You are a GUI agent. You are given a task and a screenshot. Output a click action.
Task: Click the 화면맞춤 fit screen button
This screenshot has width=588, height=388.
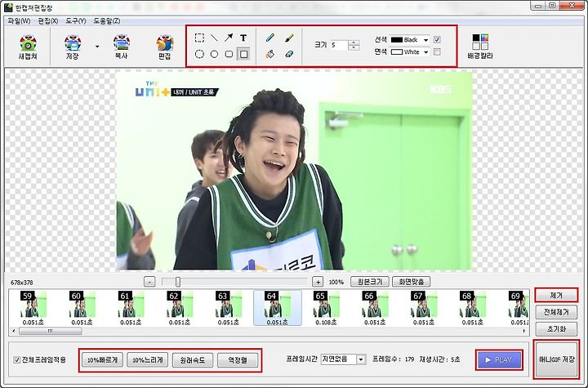[x=411, y=282]
